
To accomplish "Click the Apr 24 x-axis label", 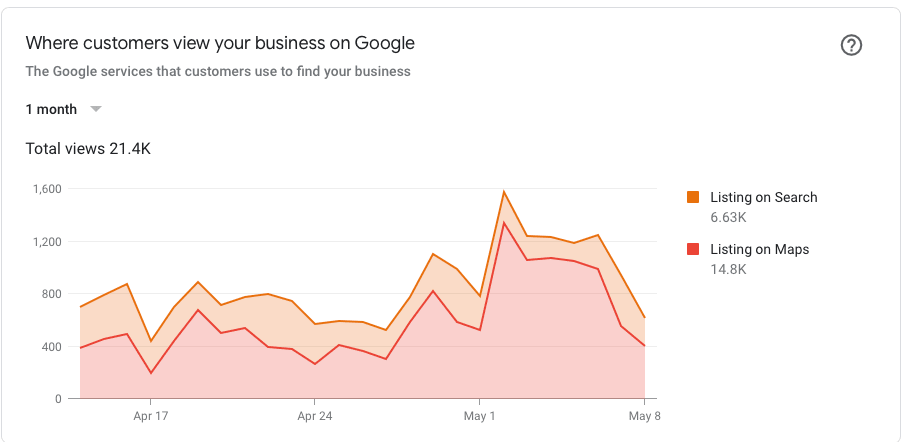I will tap(314, 416).
